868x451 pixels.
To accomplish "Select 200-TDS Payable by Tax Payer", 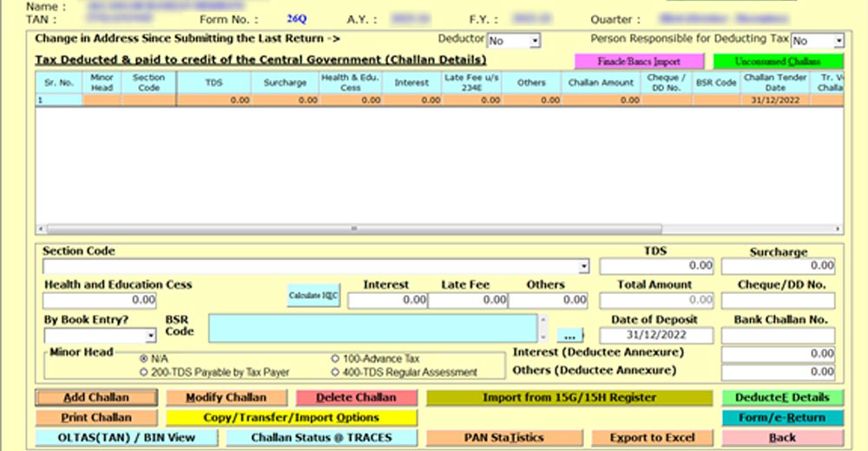I will tap(144, 372).
